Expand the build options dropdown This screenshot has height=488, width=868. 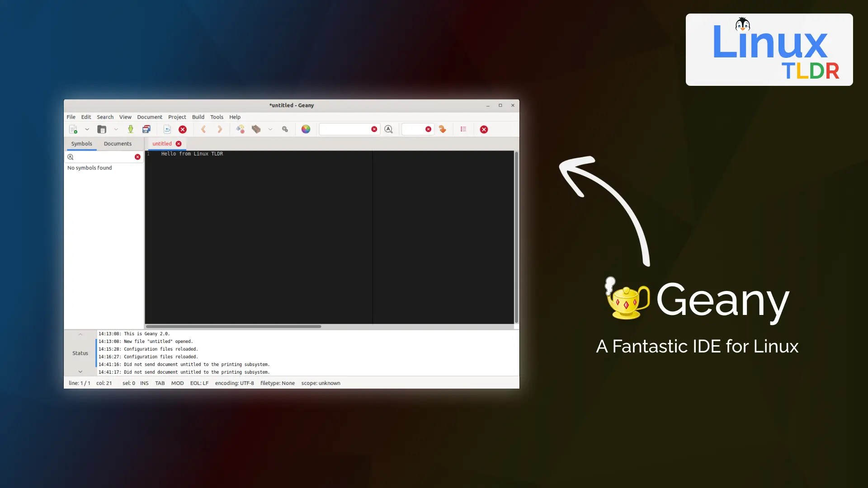[270, 129]
